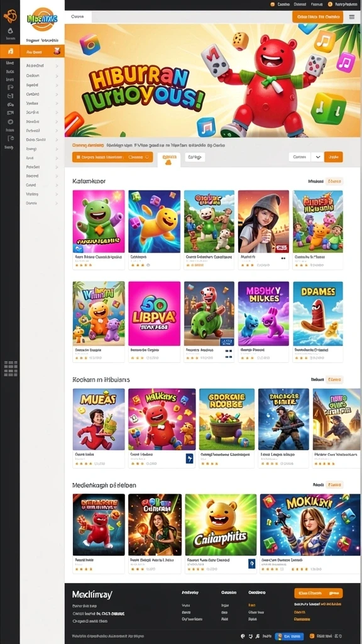Click the Kutamkaner section heading
The width and height of the screenshot is (362, 644).
click(89, 181)
